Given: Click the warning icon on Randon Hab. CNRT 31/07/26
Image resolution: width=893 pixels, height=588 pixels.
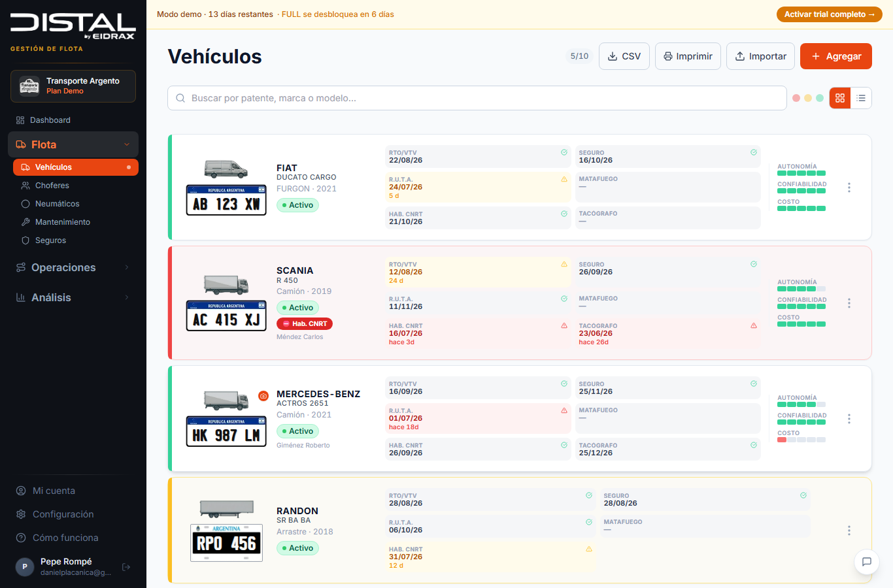Looking at the screenshot, I should (x=589, y=549).
